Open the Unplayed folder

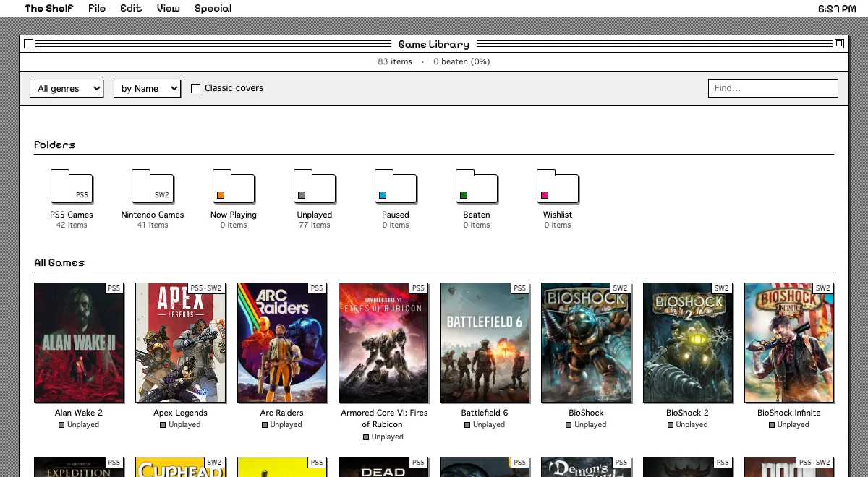(x=315, y=186)
